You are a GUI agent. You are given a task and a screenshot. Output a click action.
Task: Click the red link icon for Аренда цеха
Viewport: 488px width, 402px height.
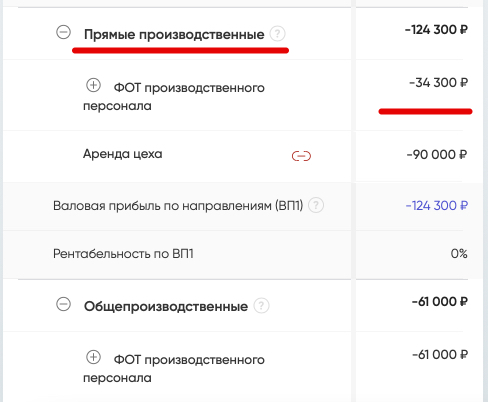coord(301,156)
